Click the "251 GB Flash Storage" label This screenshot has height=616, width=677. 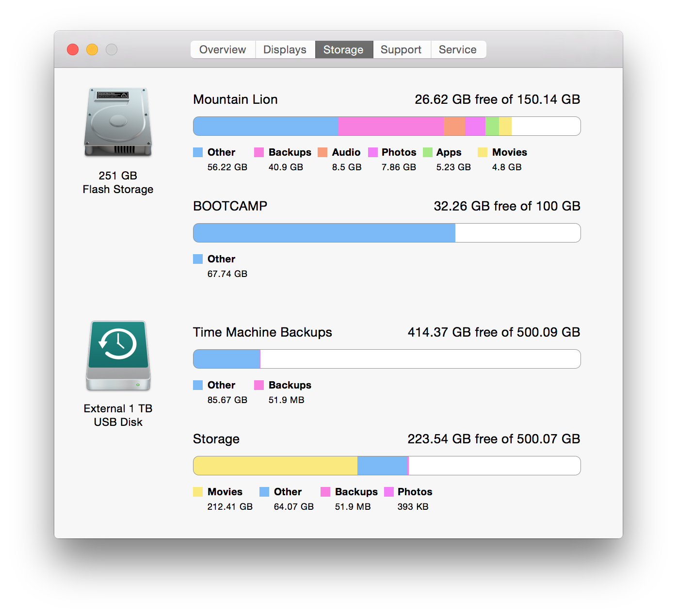118,182
